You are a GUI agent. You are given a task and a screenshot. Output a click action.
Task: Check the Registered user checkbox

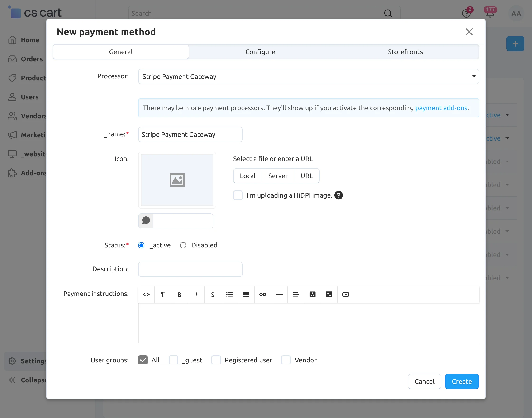[x=216, y=360]
